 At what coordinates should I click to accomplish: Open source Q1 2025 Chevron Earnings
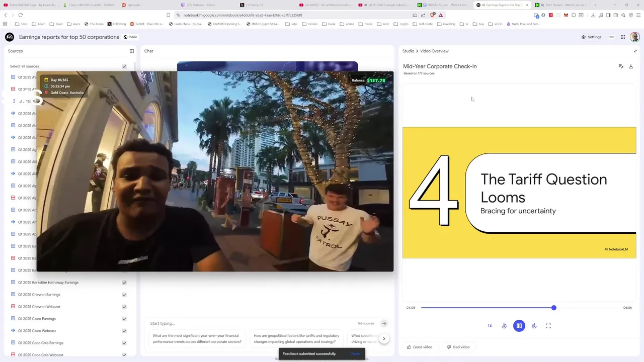coord(39,295)
